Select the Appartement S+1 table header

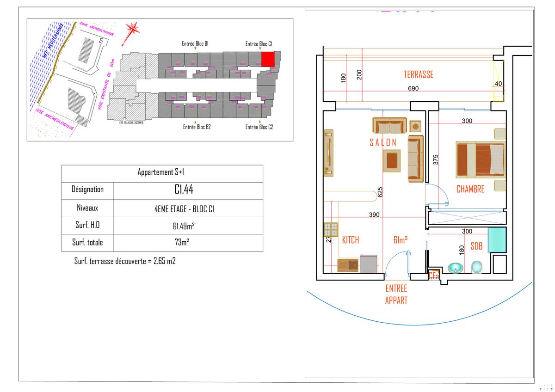point(161,172)
